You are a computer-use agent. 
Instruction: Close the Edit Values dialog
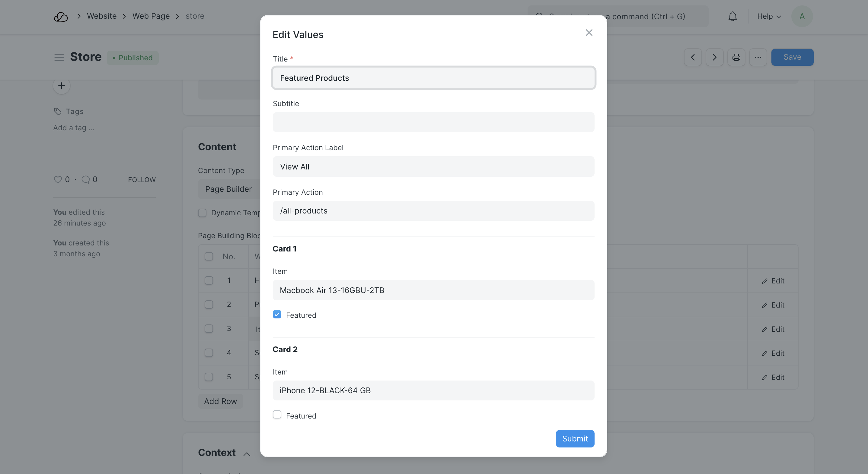click(x=589, y=33)
